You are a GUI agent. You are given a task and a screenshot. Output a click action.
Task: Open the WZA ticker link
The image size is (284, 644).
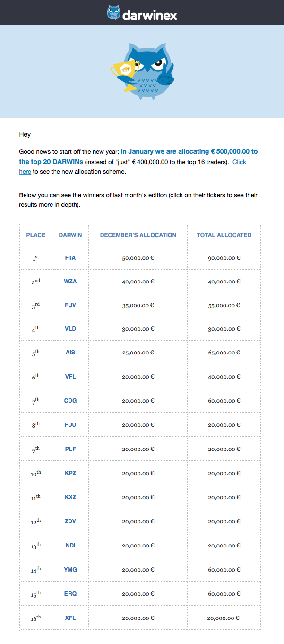[x=70, y=282]
